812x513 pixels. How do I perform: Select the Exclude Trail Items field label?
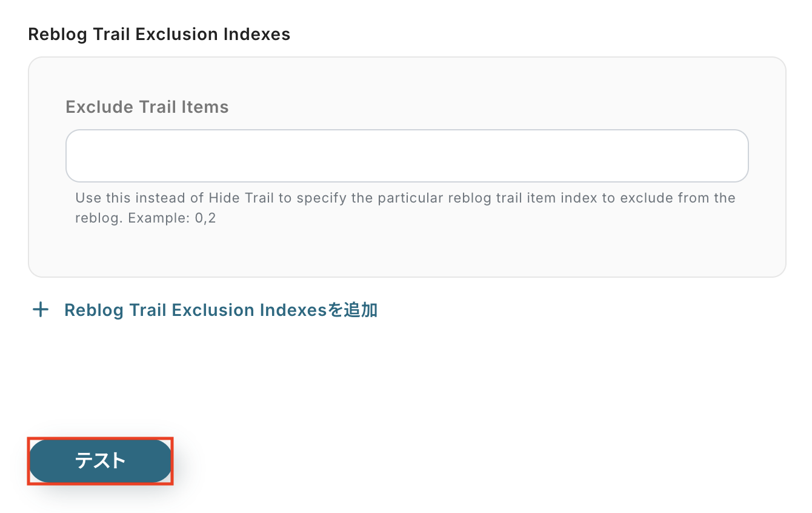tap(147, 107)
